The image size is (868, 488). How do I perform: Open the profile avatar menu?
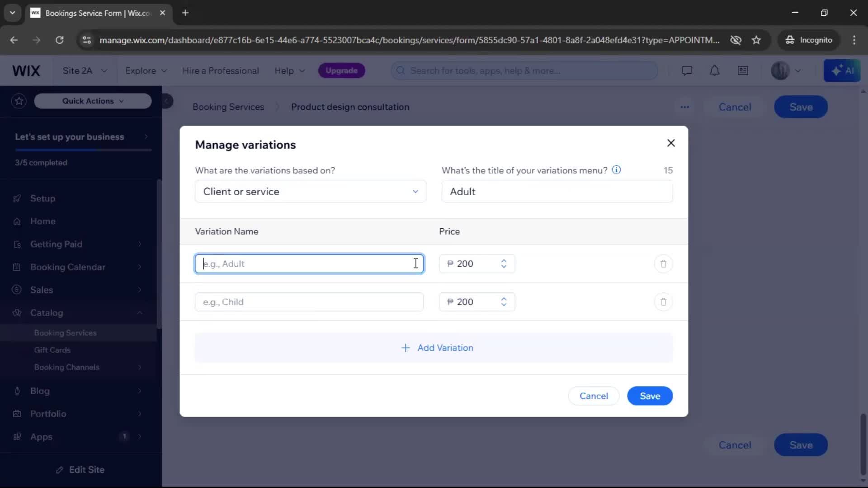pos(786,71)
